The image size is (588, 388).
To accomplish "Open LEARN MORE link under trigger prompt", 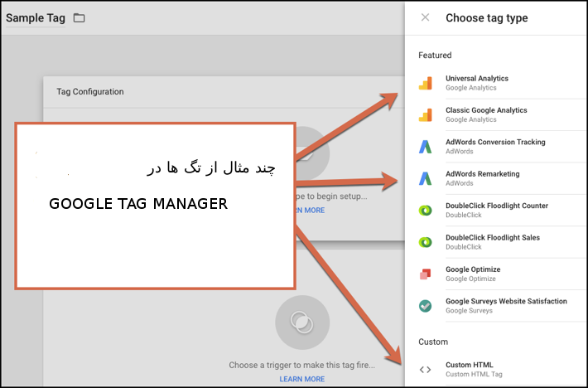I will [x=302, y=379].
